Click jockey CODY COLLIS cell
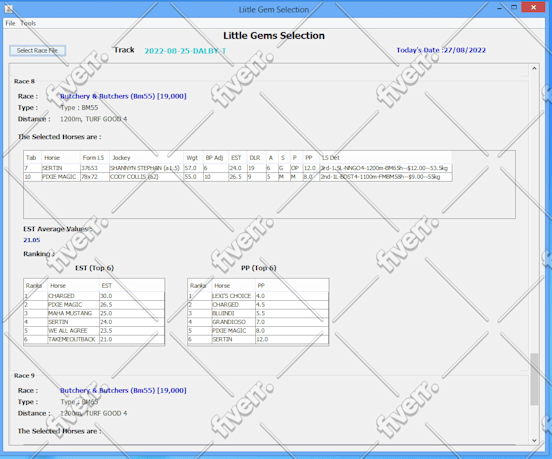552x459 pixels. pyautogui.click(x=146, y=177)
